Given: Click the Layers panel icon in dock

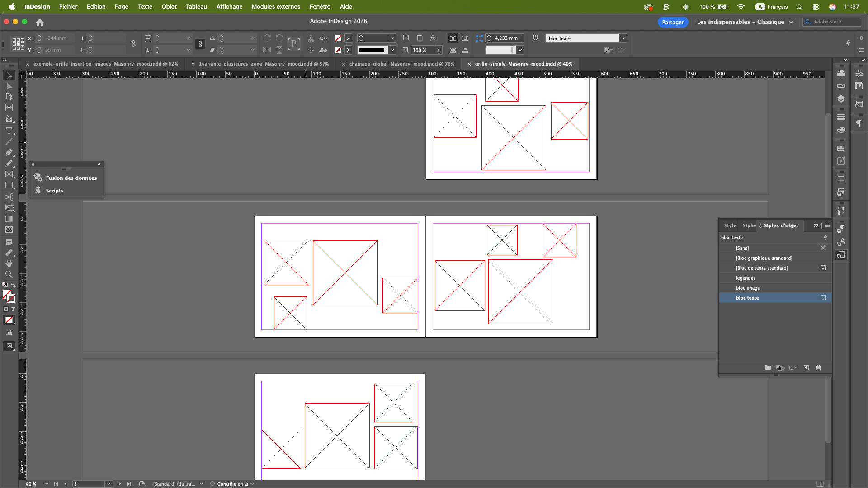Looking at the screenshot, I should (841, 99).
